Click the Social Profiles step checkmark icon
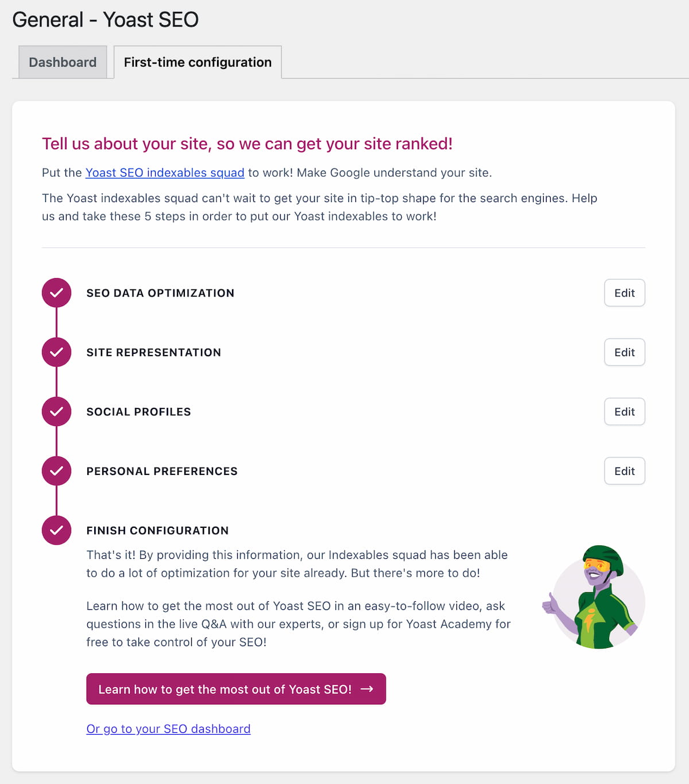689x784 pixels. click(56, 412)
